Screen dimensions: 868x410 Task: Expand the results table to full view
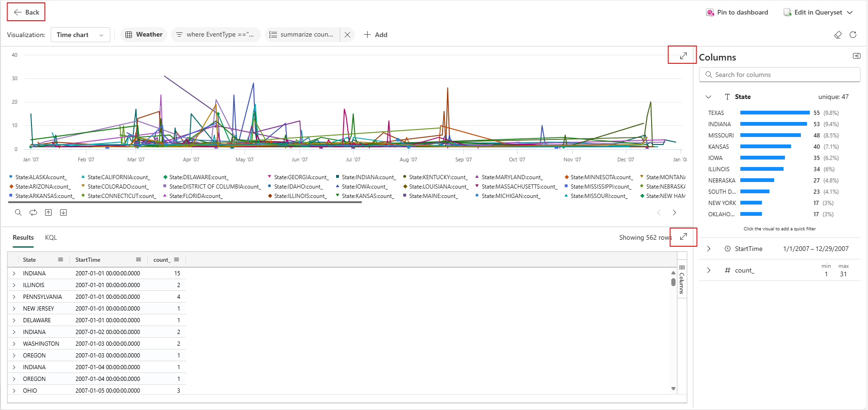click(x=683, y=236)
